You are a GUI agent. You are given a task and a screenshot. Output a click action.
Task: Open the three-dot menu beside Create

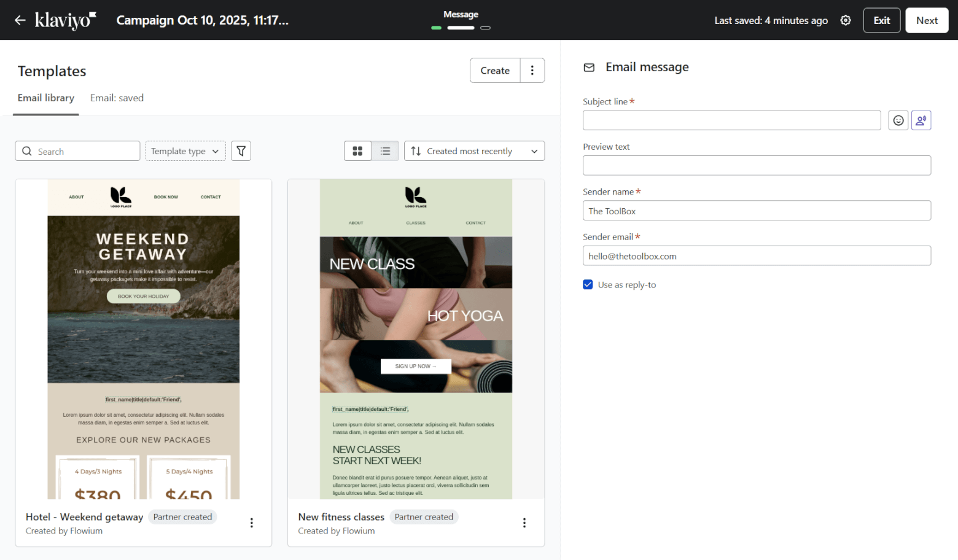click(532, 71)
